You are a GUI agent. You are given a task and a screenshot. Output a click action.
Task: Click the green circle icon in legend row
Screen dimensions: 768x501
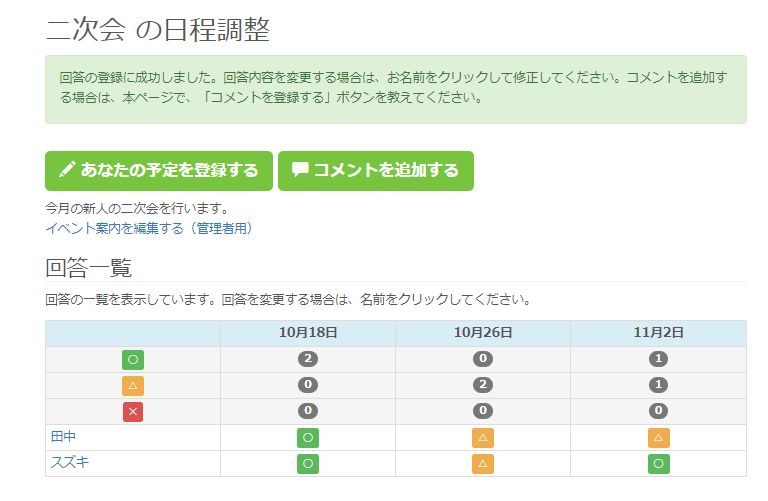tap(133, 359)
